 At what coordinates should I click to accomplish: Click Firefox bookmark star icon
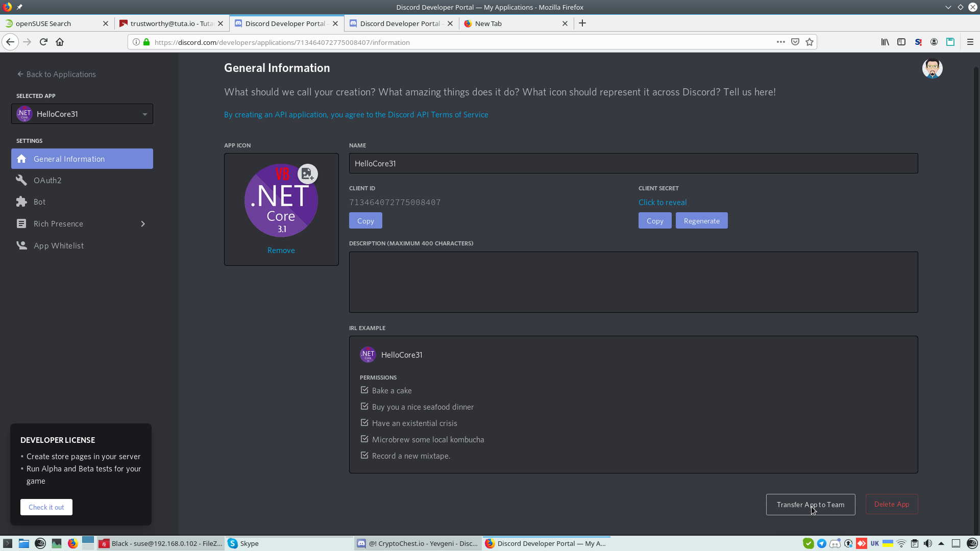(x=810, y=42)
